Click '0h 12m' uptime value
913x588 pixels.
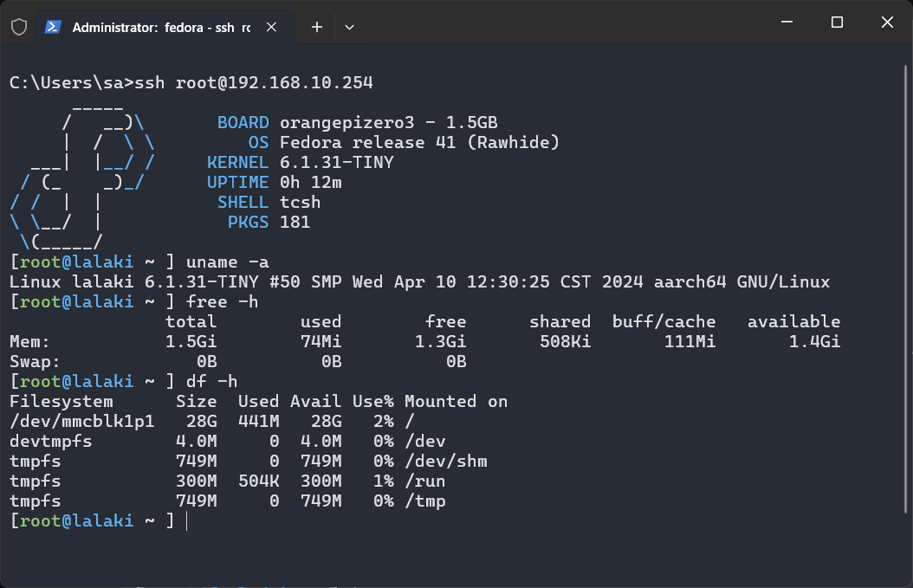tap(310, 182)
